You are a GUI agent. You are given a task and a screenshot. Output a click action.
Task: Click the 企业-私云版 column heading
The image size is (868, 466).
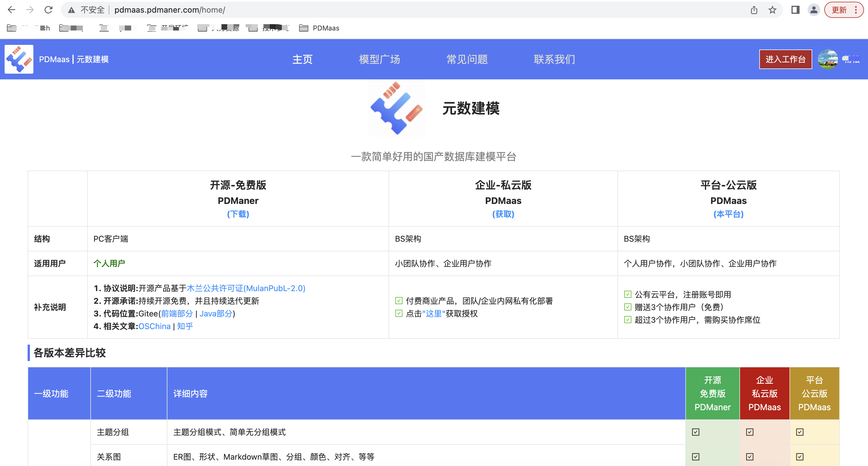[503, 185]
